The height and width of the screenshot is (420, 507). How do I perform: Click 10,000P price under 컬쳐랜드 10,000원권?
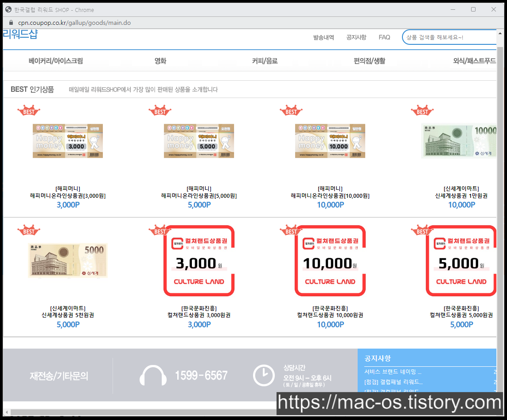331,325
